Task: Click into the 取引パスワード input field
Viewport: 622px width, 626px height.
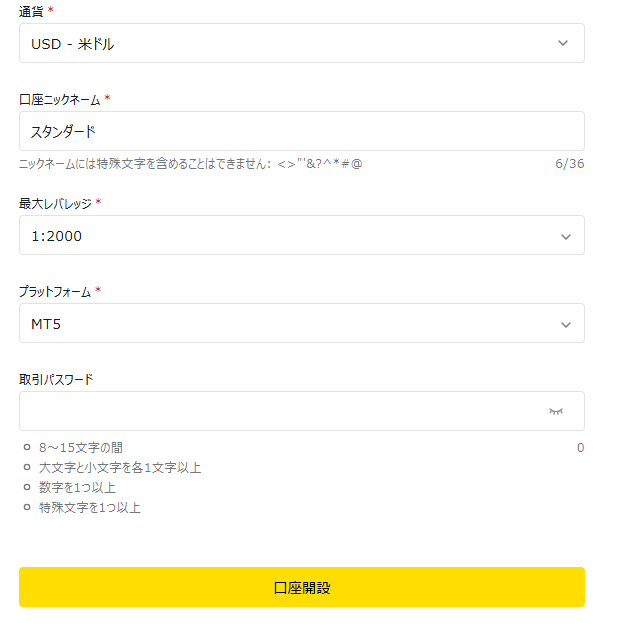Action: click(x=280, y=411)
